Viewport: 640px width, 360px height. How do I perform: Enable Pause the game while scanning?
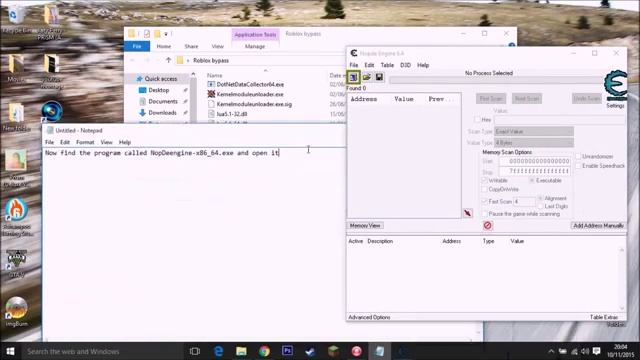pos(484,214)
